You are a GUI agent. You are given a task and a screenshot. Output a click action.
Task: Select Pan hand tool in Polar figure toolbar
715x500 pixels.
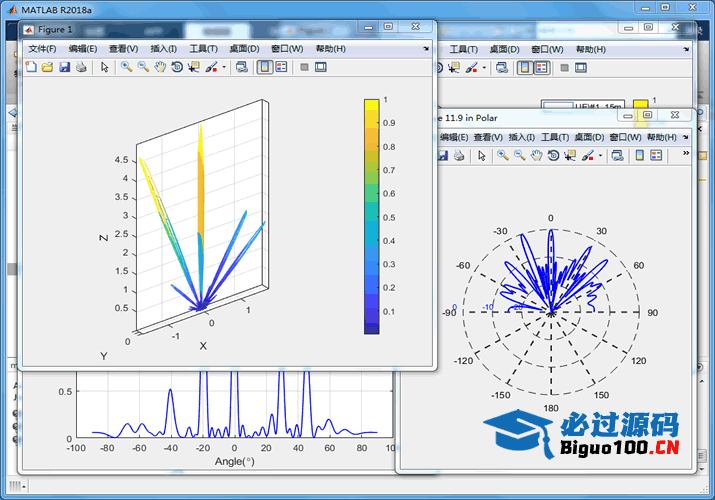[x=537, y=155]
